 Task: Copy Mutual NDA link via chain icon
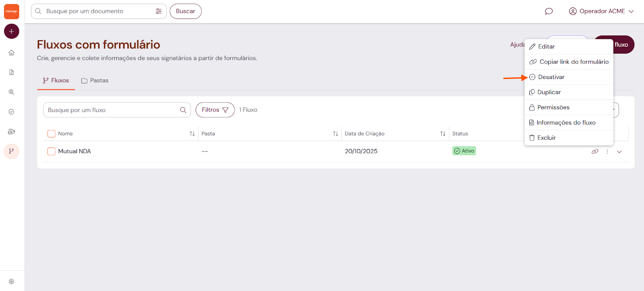(595, 152)
